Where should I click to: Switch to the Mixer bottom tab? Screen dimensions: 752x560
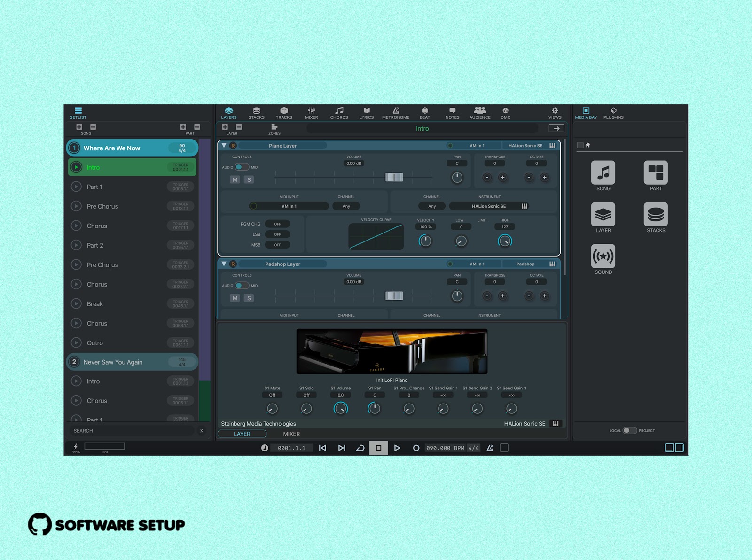click(291, 434)
